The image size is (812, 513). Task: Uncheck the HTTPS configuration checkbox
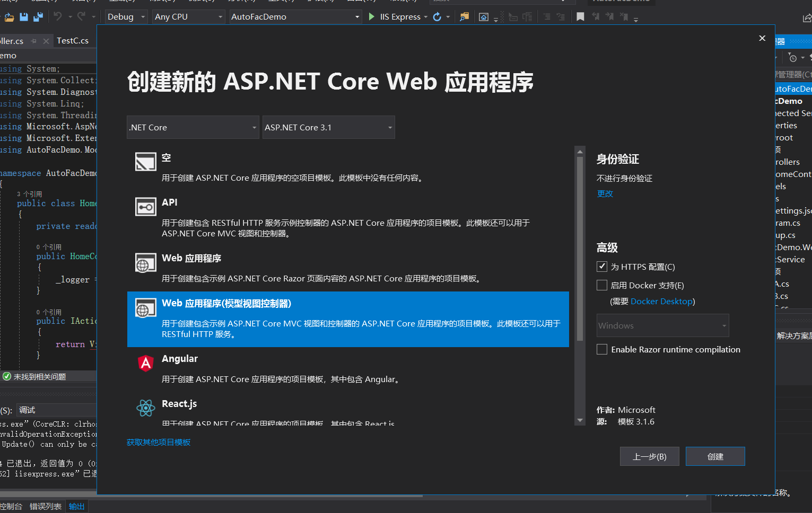click(x=602, y=267)
